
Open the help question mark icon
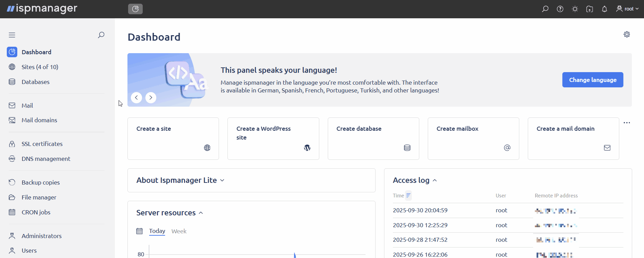click(560, 9)
